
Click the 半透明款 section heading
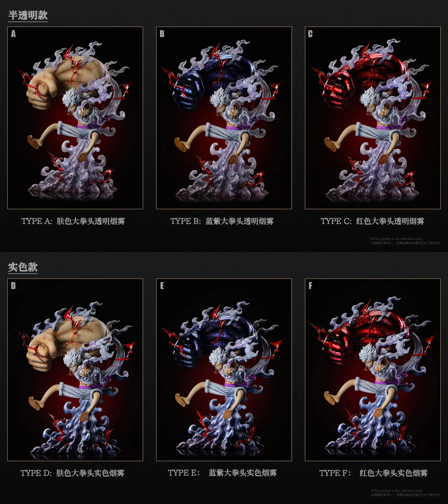tap(28, 15)
